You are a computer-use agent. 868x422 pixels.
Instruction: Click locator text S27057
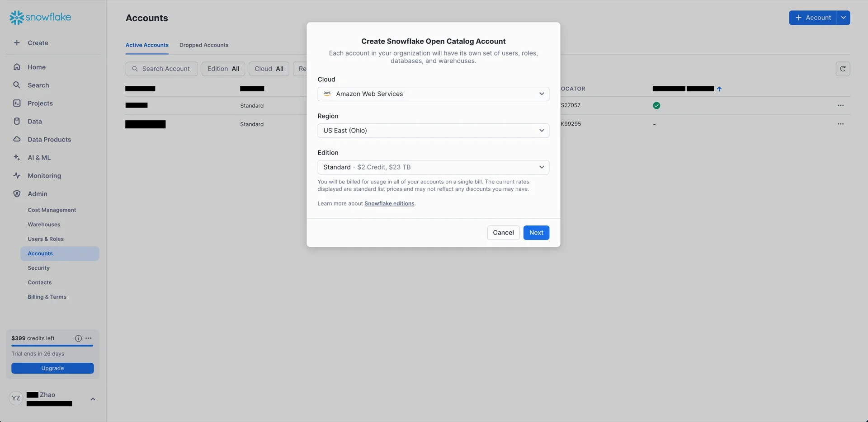[571, 105]
